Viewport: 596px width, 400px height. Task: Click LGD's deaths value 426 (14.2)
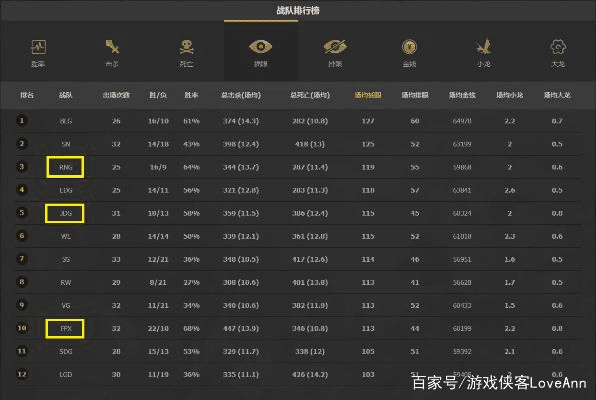tap(310, 375)
